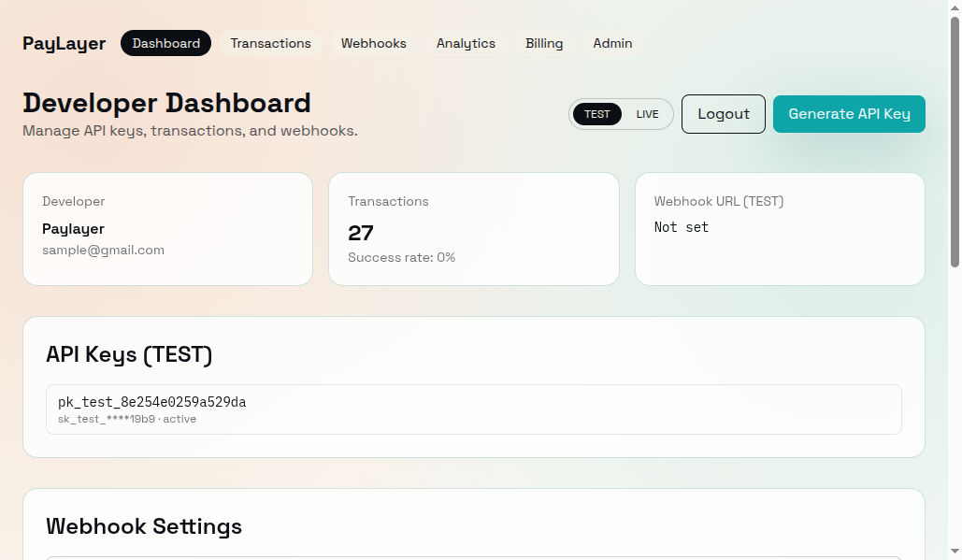Viewport: 962px width, 560px height.
Task: Select the pk_test API key text
Action: [151, 402]
